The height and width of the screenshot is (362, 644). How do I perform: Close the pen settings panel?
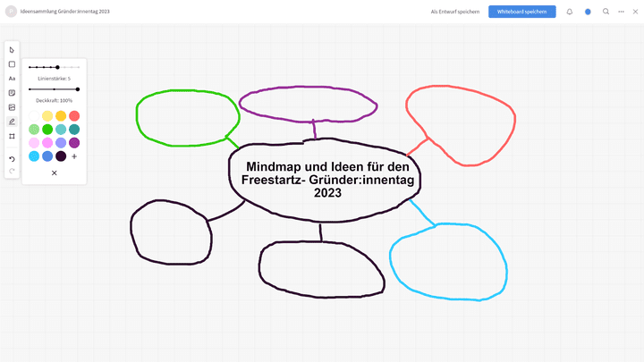click(x=55, y=173)
